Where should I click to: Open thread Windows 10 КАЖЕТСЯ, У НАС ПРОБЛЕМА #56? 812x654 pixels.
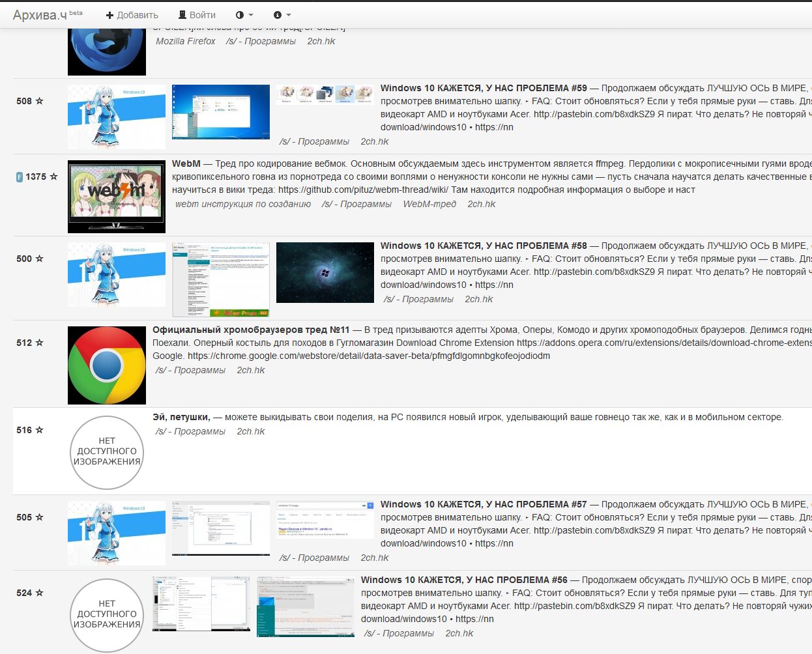464,580
